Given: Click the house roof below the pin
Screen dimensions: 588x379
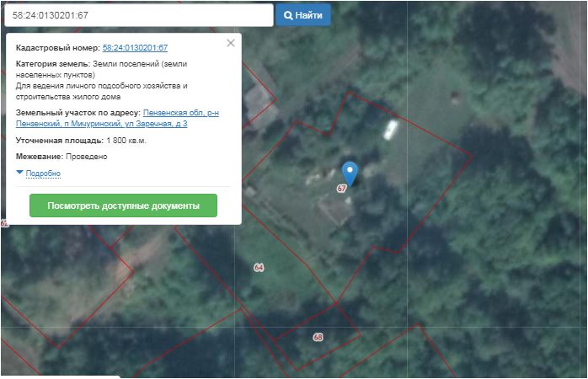Looking at the screenshot, I should [x=334, y=211].
